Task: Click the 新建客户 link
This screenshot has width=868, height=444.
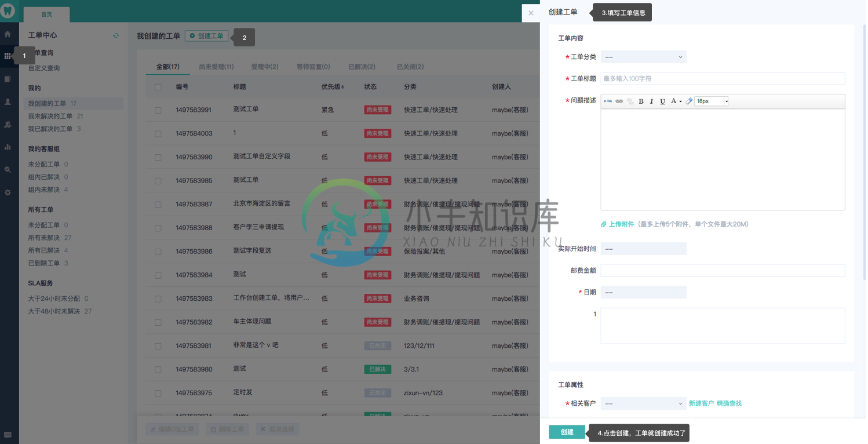Action: point(701,403)
